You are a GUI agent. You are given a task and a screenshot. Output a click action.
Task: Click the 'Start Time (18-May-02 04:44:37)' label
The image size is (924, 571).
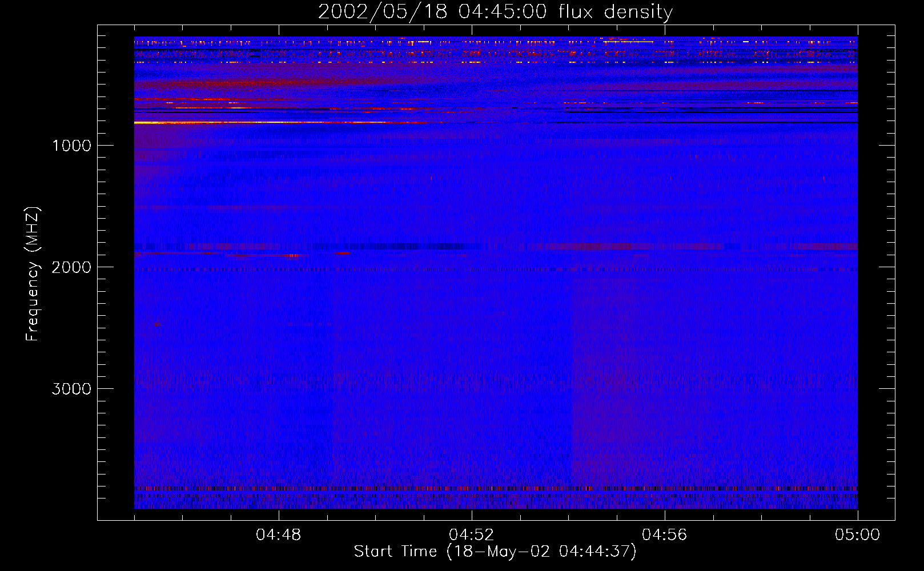(x=495, y=552)
